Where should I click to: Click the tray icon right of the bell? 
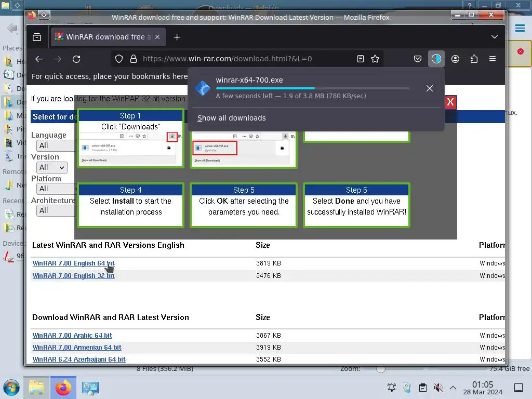tap(407, 388)
